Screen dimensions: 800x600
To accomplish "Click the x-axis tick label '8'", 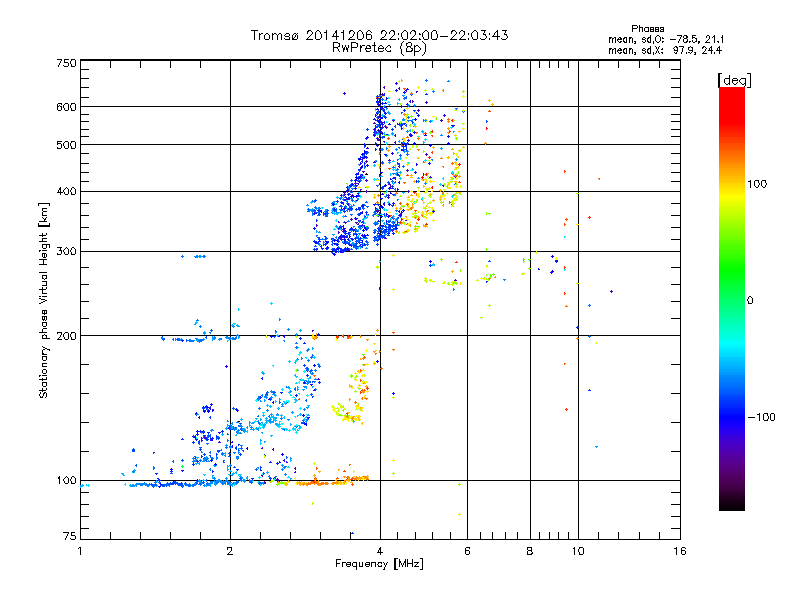I will point(530,552).
